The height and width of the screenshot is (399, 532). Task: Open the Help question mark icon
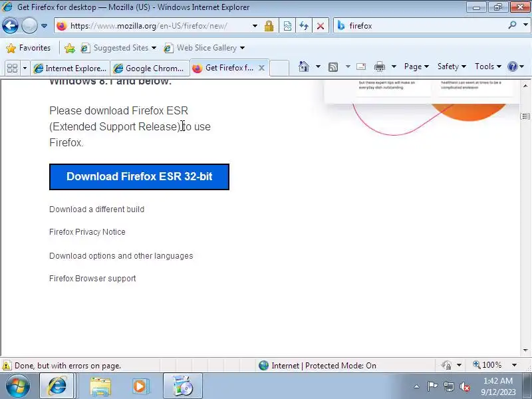512,66
